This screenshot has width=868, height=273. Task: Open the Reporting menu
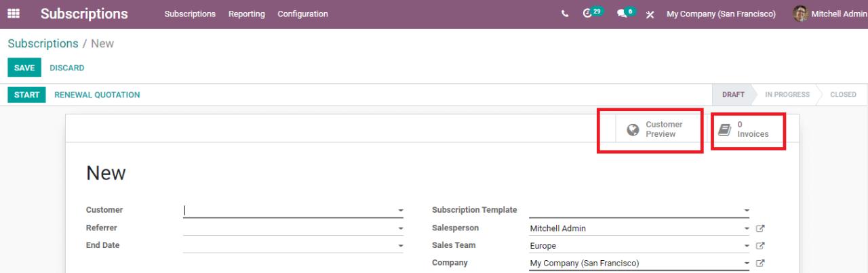[x=247, y=14]
